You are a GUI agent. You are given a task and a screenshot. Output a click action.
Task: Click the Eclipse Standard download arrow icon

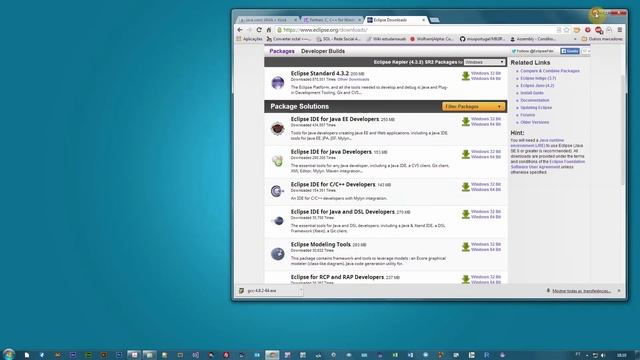(x=465, y=76)
